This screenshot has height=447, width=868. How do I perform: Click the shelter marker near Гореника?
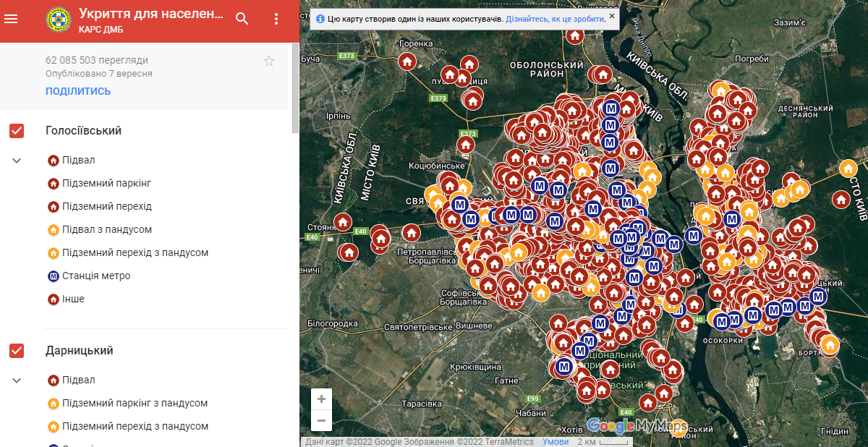tap(407, 61)
